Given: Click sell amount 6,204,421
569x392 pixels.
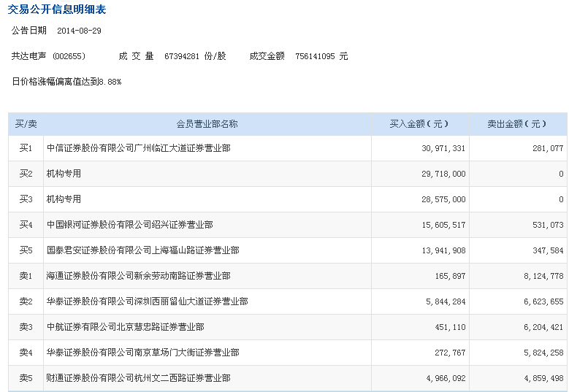Looking at the screenshot, I should tap(543, 328).
